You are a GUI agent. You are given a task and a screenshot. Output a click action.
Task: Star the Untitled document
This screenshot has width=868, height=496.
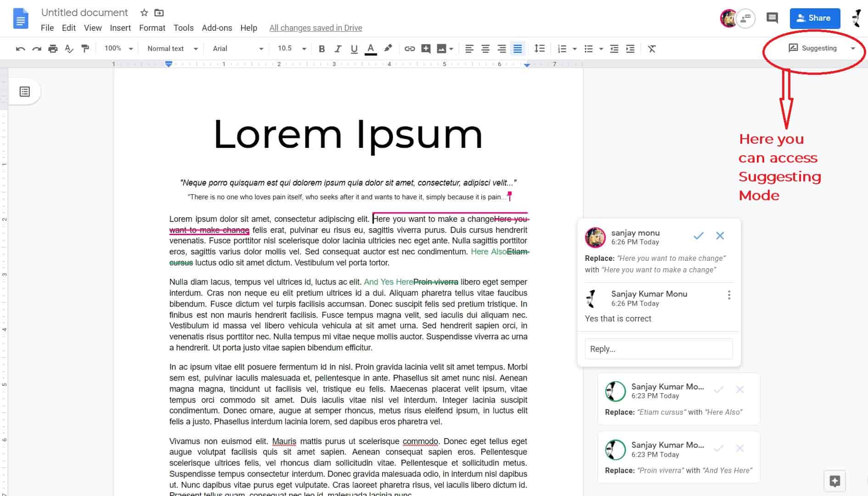click(144, 13)
